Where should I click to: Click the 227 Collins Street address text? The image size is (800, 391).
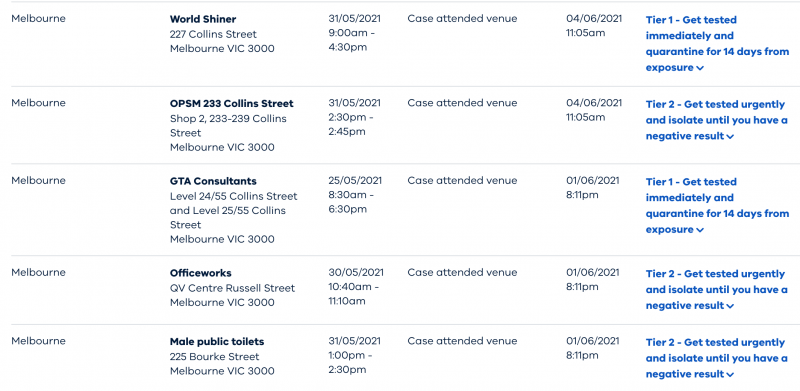click(x=213, y=34)
